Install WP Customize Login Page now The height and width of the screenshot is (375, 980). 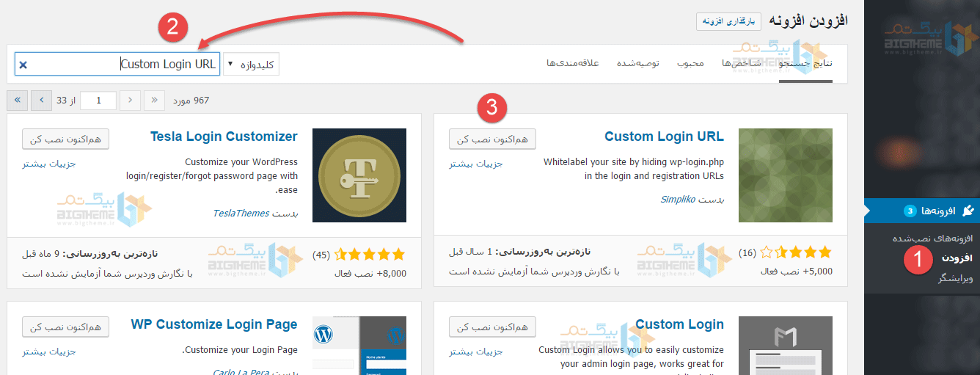point(66,327)
